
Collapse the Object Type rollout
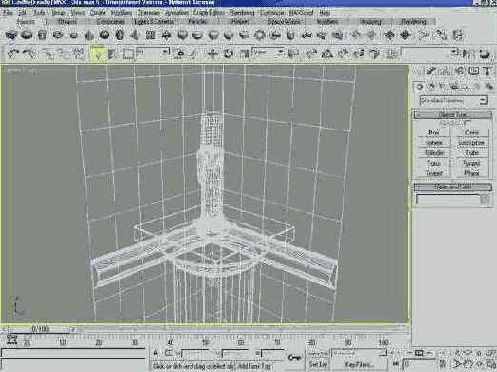[x=453, y=114]
